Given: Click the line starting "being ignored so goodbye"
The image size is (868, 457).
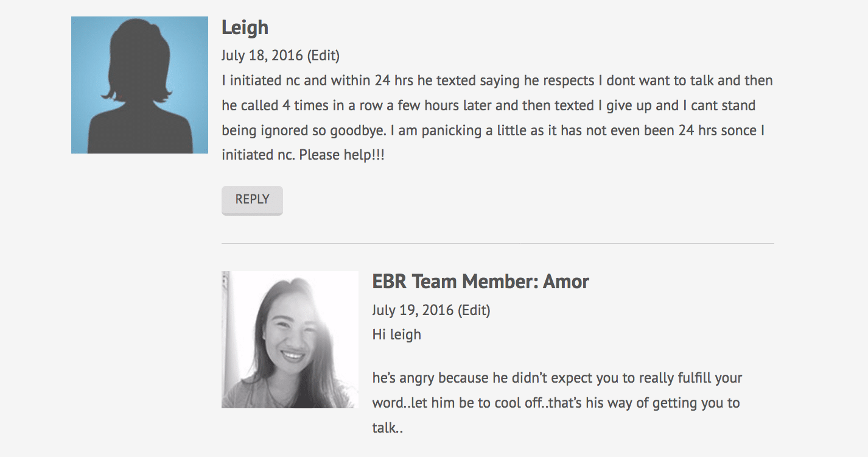Looking at the screenshot, I should point(492,130).
